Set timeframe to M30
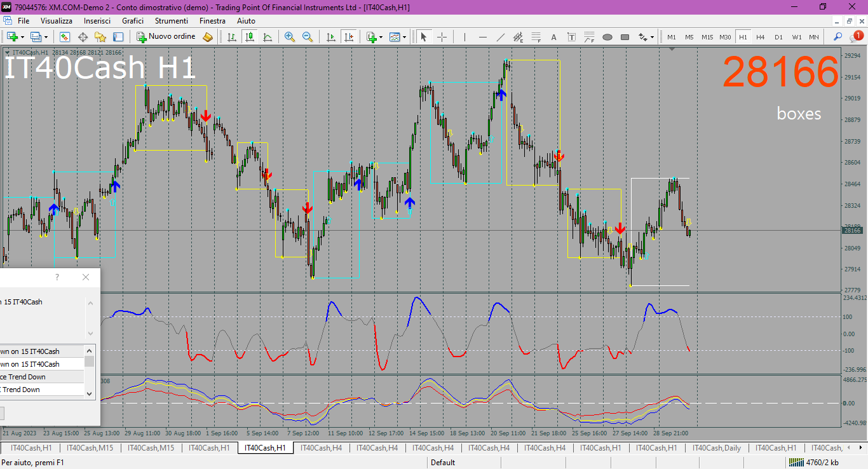This screenshot has width=868, height=469. 725,37
